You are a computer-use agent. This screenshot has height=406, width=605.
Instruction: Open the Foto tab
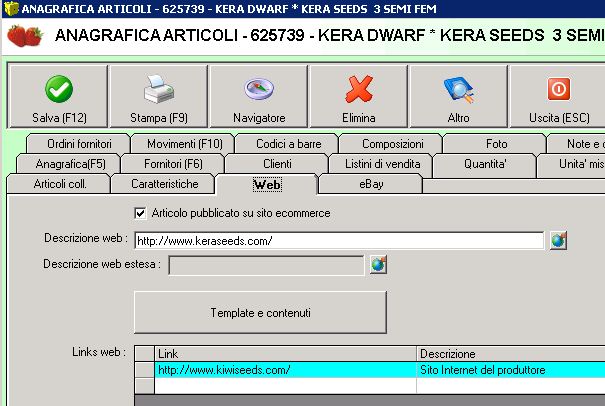coord(496,144)
